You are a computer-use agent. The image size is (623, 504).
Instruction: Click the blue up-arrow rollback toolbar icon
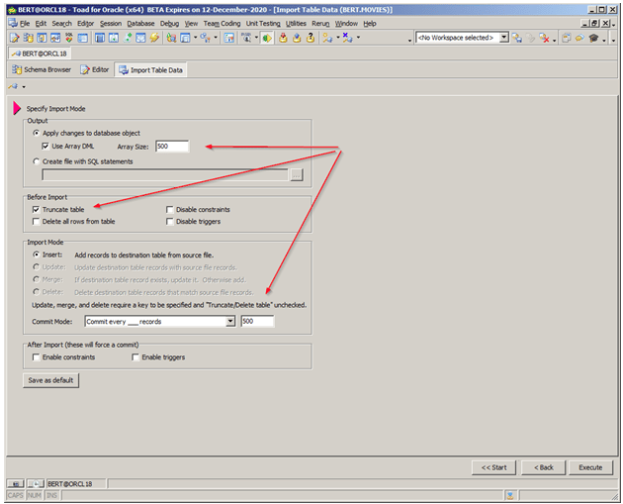[297, 38]
